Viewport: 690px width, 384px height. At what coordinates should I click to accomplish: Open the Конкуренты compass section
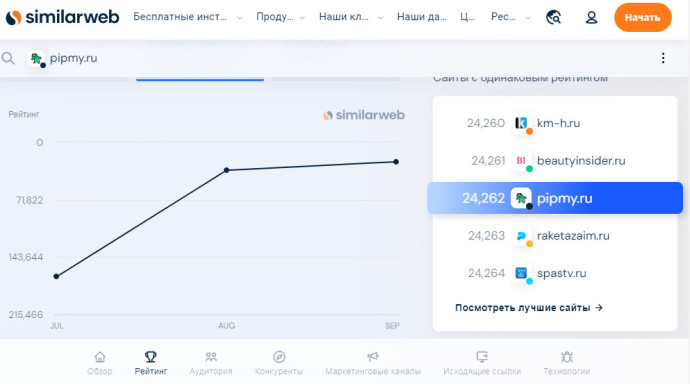[279, 363]
